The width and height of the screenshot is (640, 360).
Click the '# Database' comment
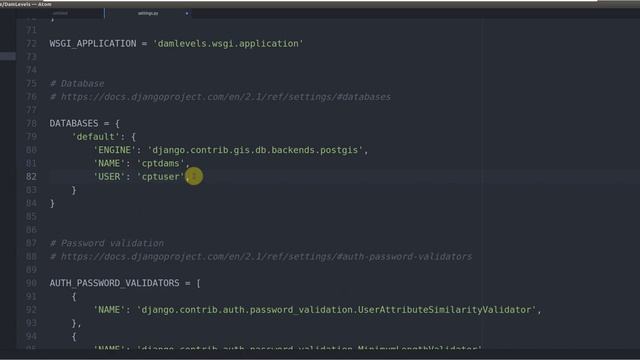pyautogui.click(x=77, y=84)
